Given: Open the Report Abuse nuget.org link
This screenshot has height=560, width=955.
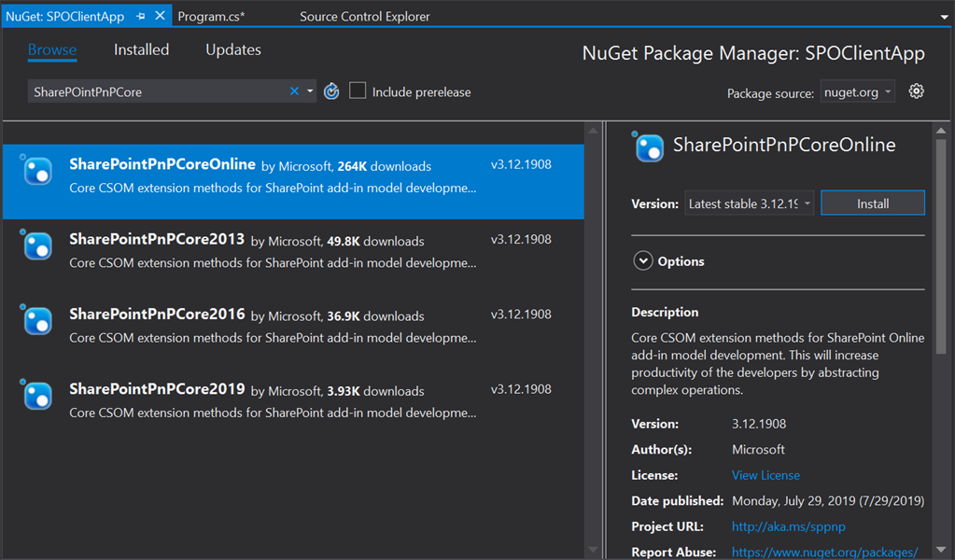Looking at the screenshot, I should [824, 553].
